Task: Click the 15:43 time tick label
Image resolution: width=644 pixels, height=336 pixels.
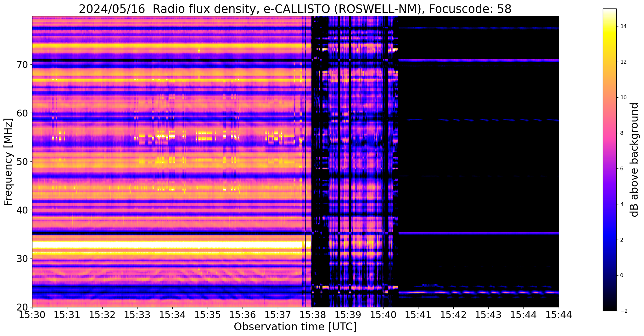Action: tap(489, 315)
